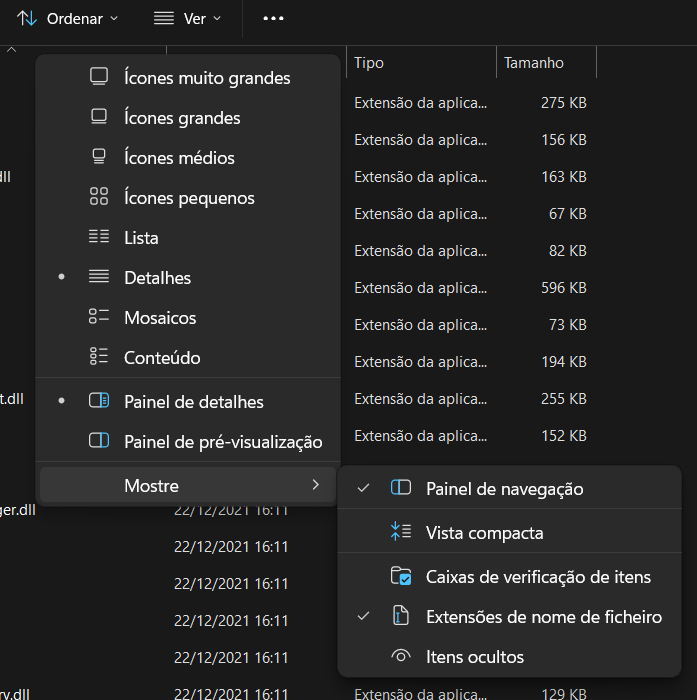Click the bullet beside Painel de detalhes
This screenshot has height=700, width=697.
point(62,401)
